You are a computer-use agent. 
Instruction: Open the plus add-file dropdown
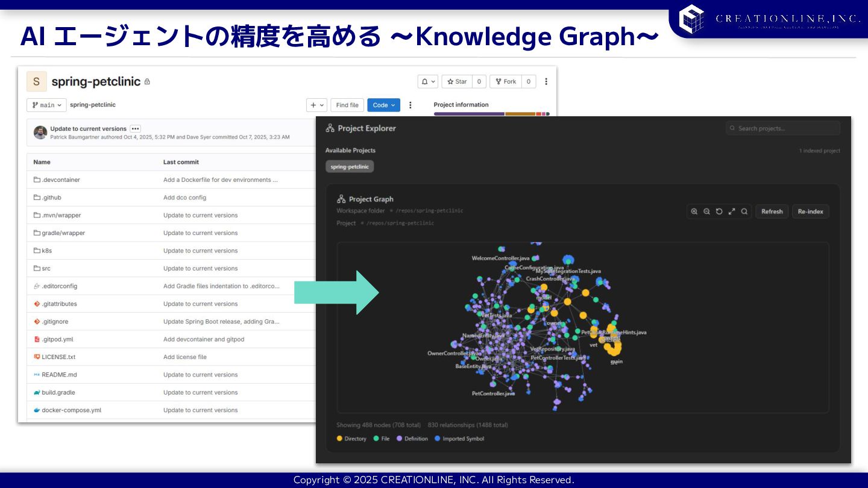point(316,105)
